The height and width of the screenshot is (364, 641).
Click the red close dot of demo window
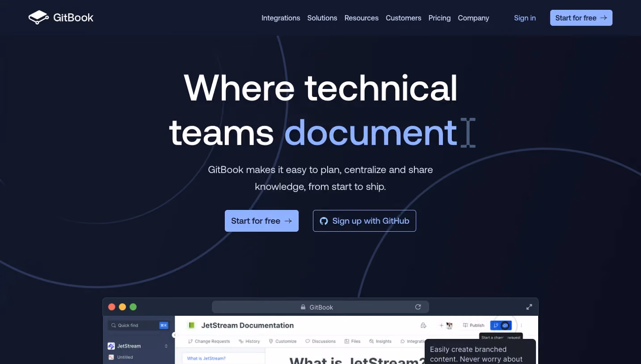coord(112,307)
